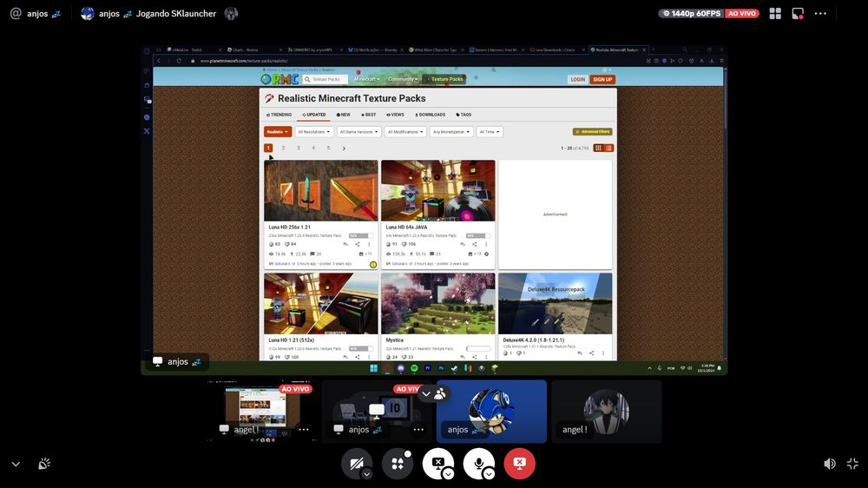Click the red AO VIVO badge at top
The width and height of the screenshot is (868, 488).
click(742, 13)
